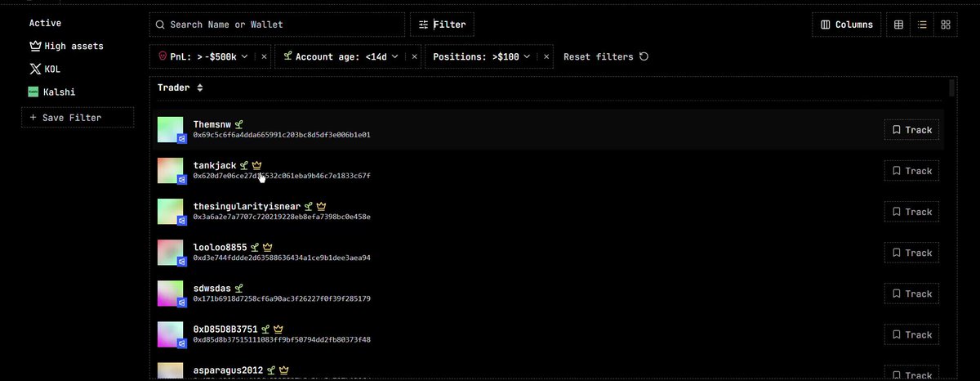
Task: Click the crown icon beside 0xD85D8B3751
Action: [278, 329]
